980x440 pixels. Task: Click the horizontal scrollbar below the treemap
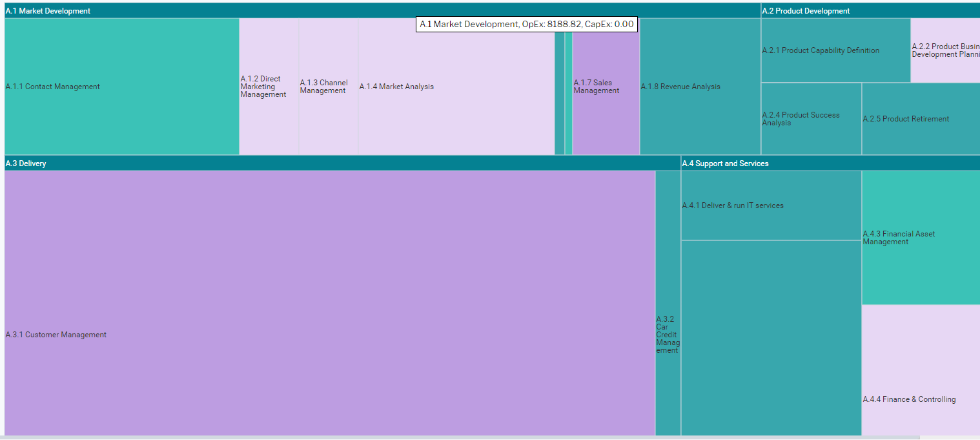coord(452,437)
